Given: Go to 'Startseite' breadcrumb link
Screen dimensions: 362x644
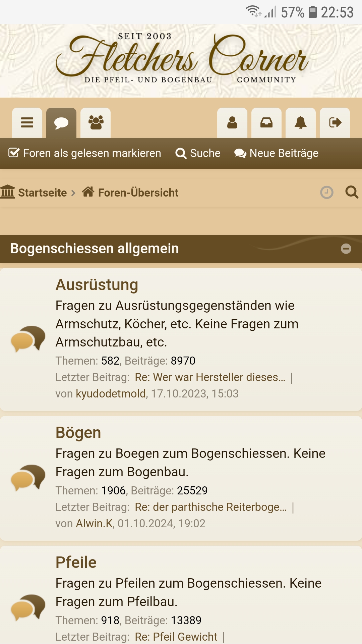Looking at the screenshot, I should (x=34, y=193).
